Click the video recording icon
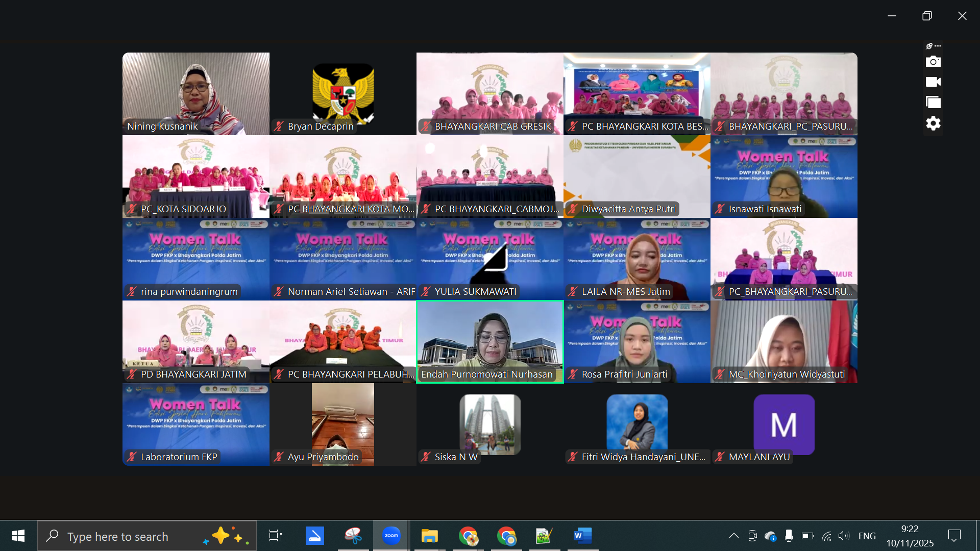Screen dimensions: 980x551 pyautogui.click(x=933, y=82)
